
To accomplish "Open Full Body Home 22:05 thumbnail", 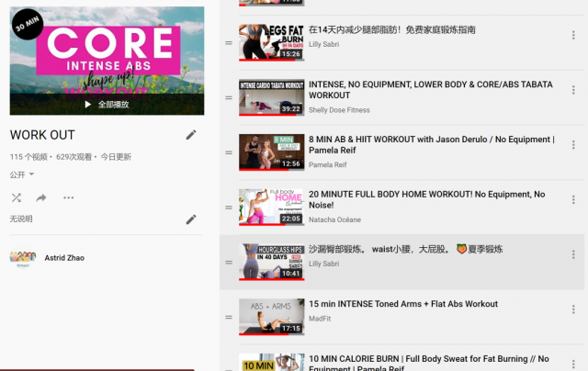I will click(x=272, y=208).
